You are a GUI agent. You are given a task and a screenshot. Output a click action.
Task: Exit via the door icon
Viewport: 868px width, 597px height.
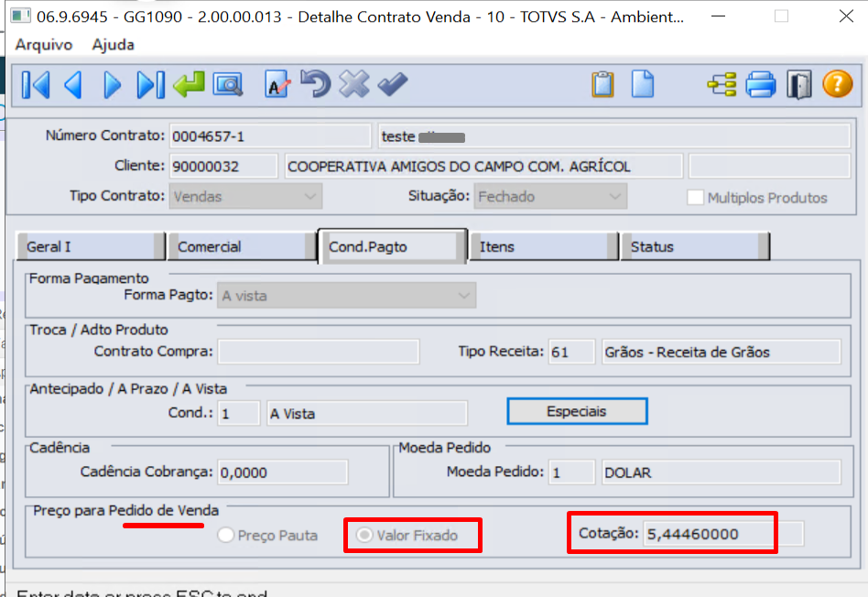pyautogui.click(x=798, y=85)
